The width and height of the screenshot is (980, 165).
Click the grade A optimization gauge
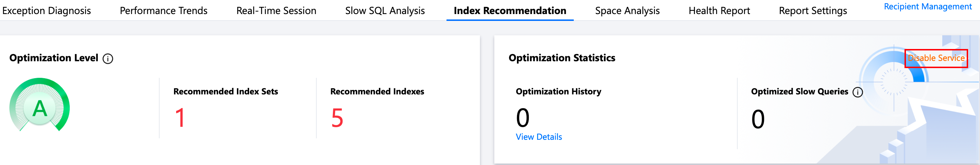pos(40,106)
